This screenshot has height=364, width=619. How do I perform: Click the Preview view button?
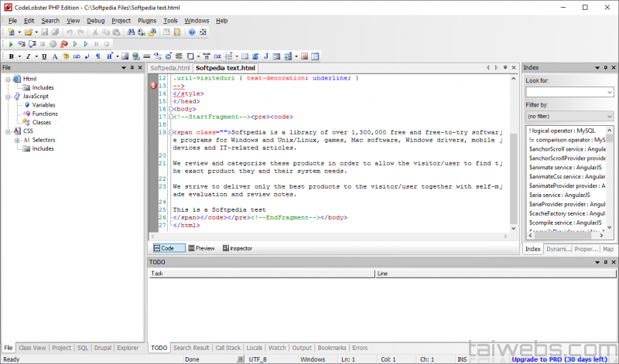[x=200, y=248]
